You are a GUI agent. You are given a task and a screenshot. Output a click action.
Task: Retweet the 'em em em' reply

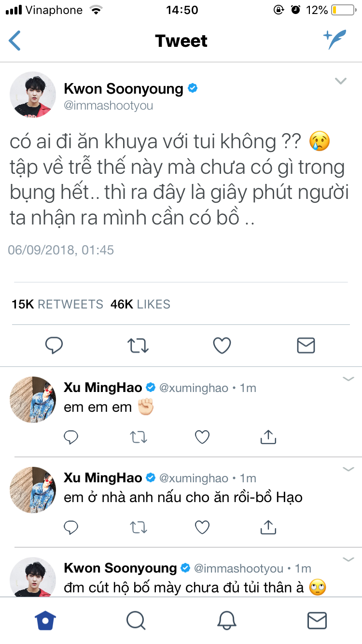pos(139,437)
